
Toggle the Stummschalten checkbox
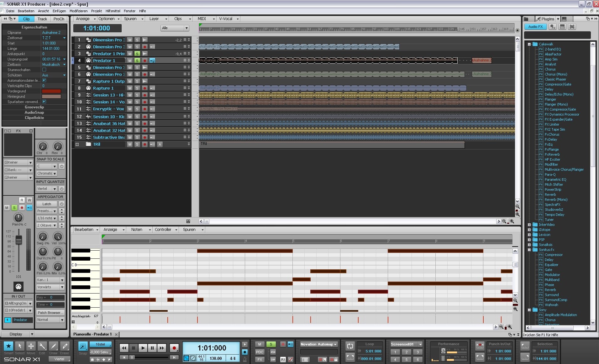[x=44, y=70]
